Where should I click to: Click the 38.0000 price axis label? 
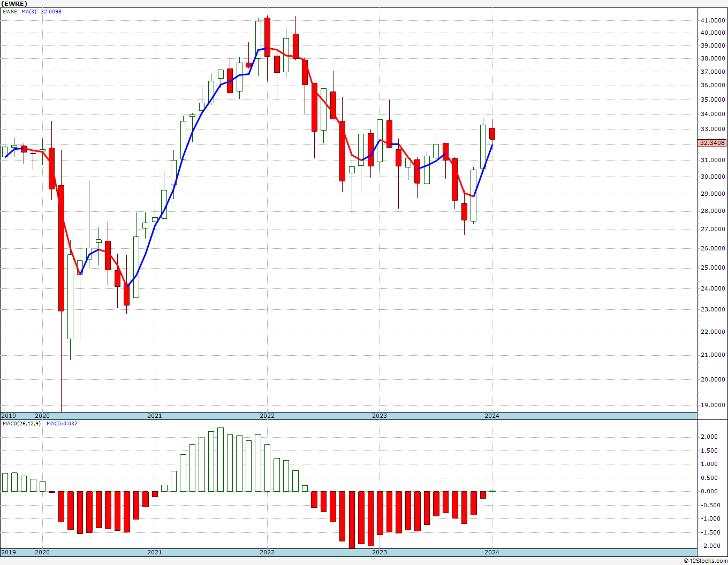tap(714, 58)
